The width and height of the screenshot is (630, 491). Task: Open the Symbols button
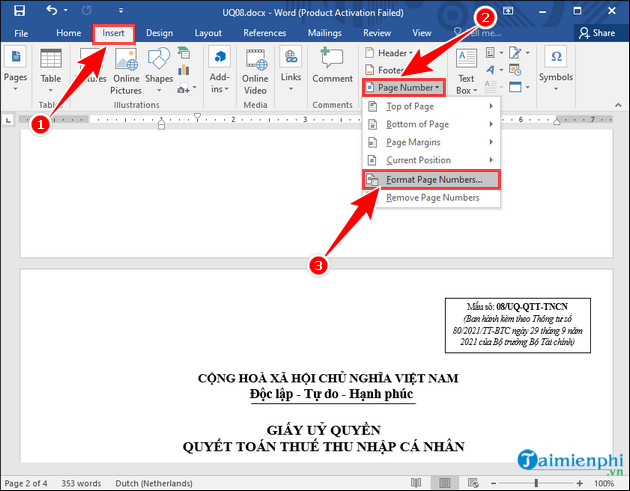[x=556, y=69]
